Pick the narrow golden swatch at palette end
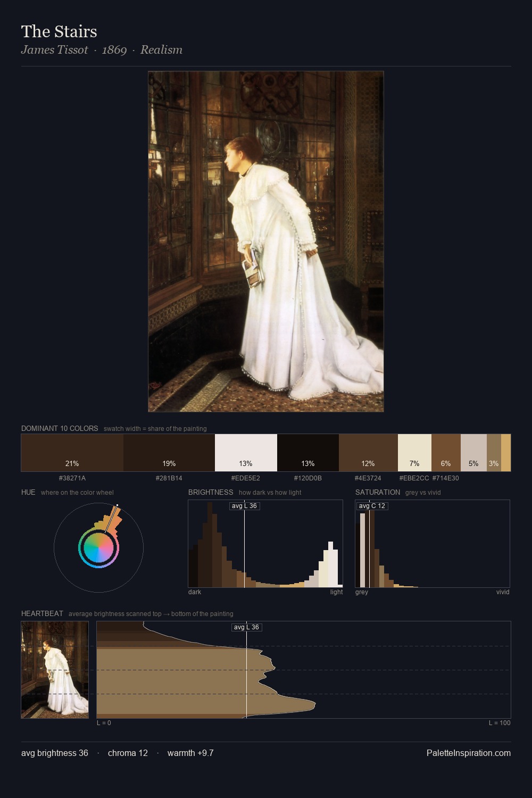The image size is (532, 798). pos(506,453)
